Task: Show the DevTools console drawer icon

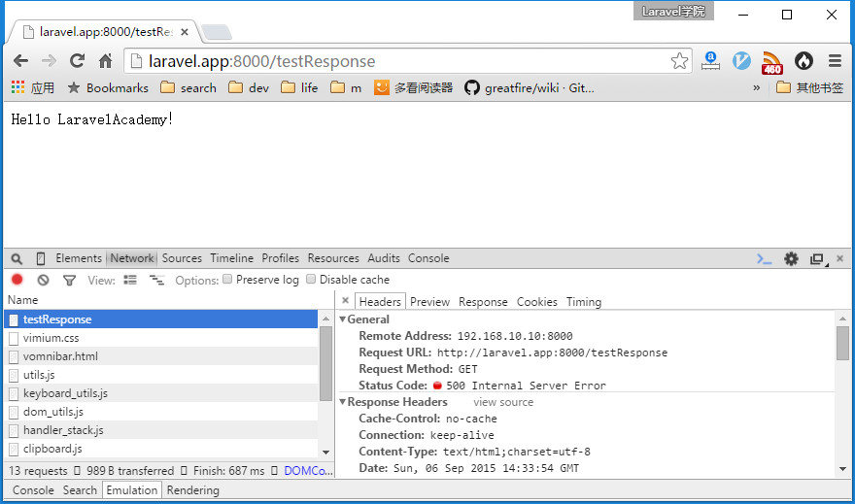Action: coord(764,259)
